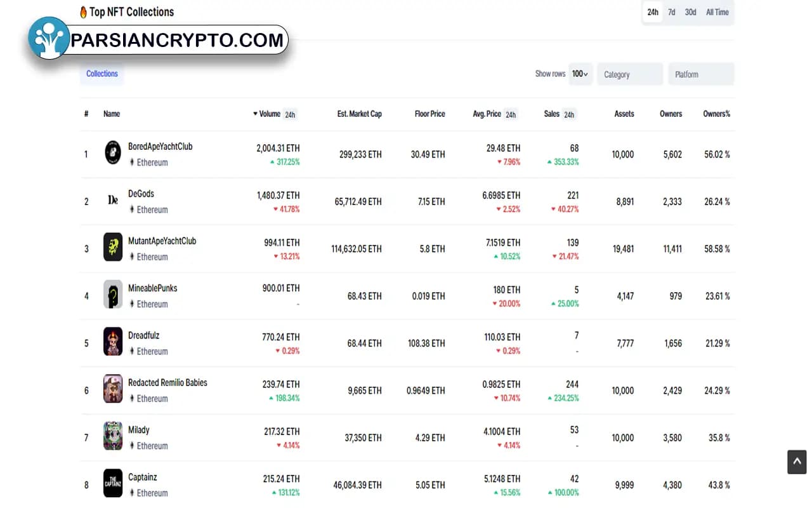This screenshot has height=508, width=812.
Task: Open the Redacted Remilio Babies link
Action: click(167, 383)
